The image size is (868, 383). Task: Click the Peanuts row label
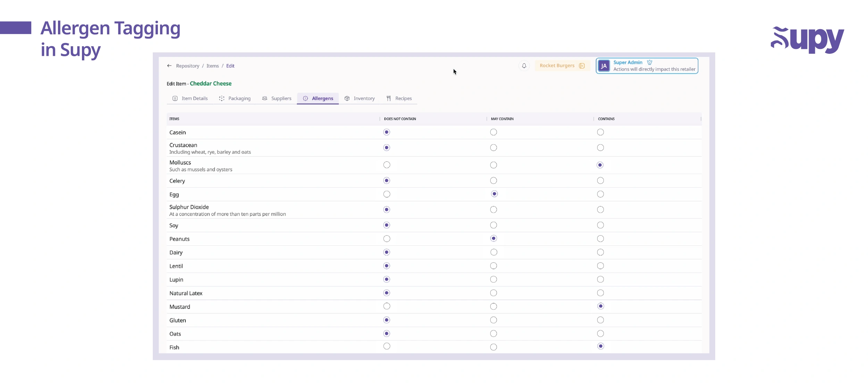(x=180, y=239)
